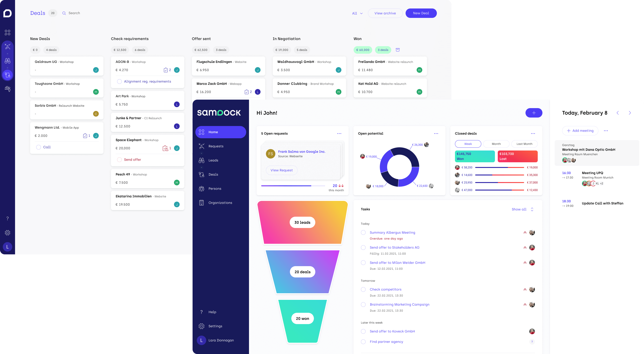Click the Leads icon in sidebar
The width and height of the screenshot is (644, 354).
tap(201, 160)
